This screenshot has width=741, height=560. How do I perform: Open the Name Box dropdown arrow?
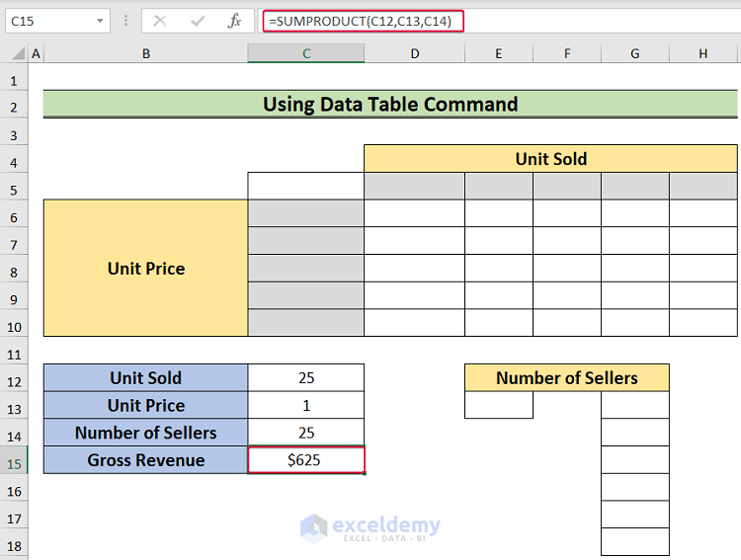102,21
